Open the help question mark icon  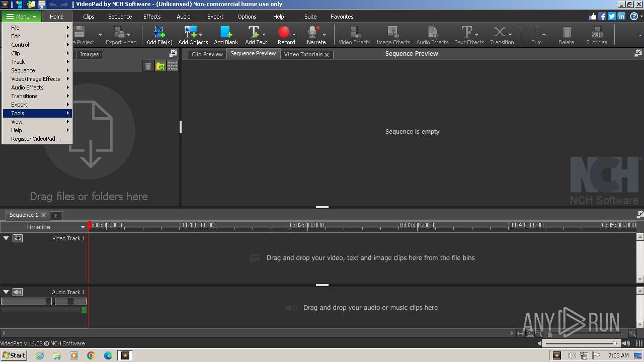(634, 16)
